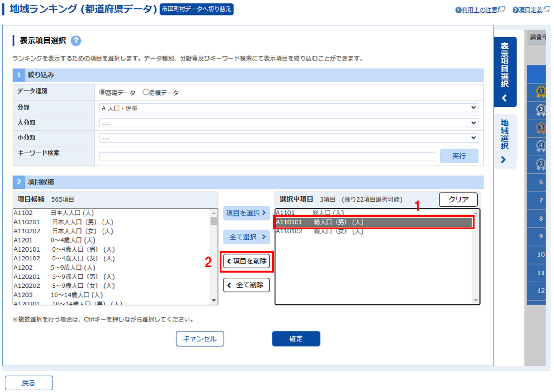Select A120102 0~4歳人口 (女) row
The width and height of the screenshot is (554, 392).
112,258
